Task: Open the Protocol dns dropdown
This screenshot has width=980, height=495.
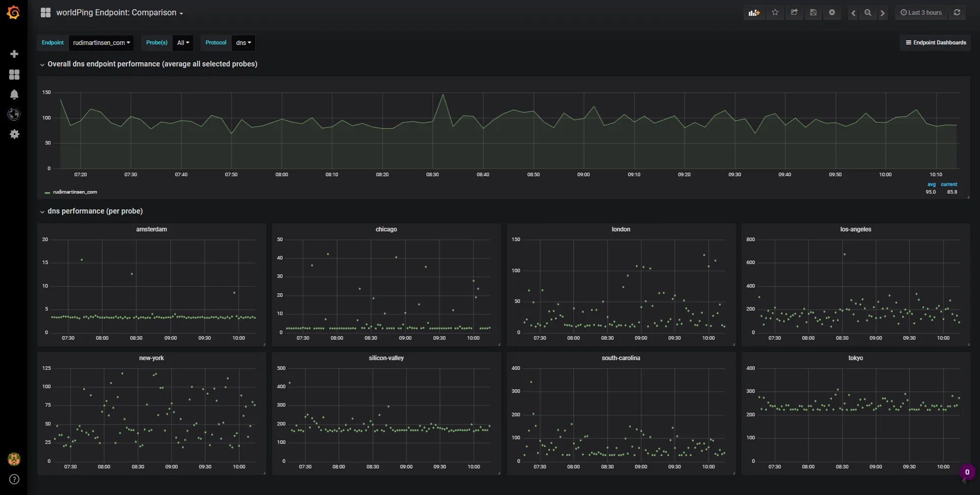Action: 243,43
